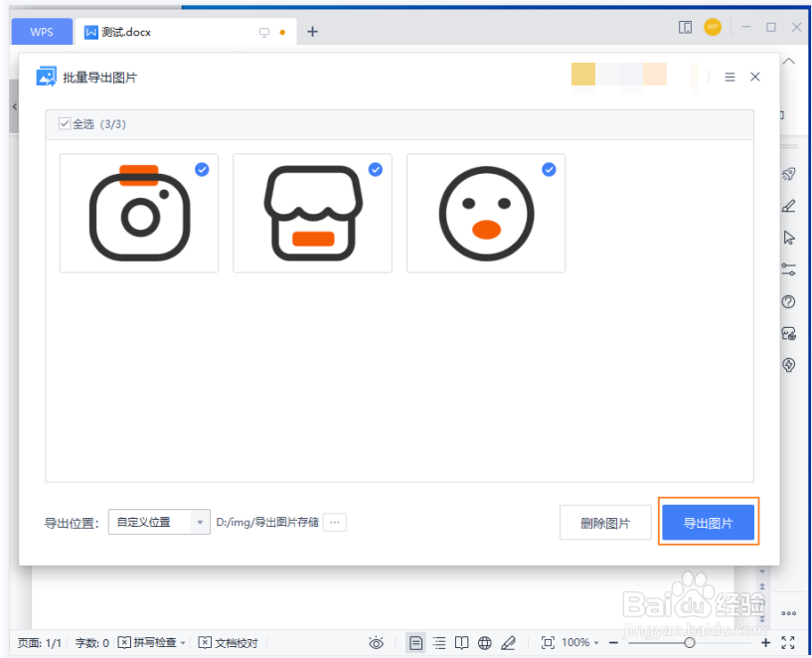Open the three-dots more options in sidebar
The width and height of the screenshot is (812, 658).
point(789,613)
